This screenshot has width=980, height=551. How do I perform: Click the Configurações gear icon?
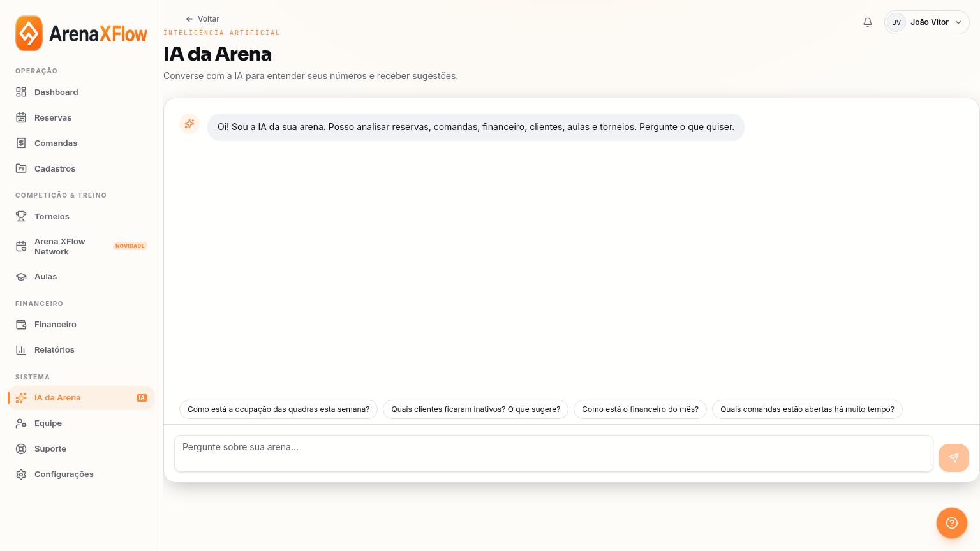tap(21, 474)
